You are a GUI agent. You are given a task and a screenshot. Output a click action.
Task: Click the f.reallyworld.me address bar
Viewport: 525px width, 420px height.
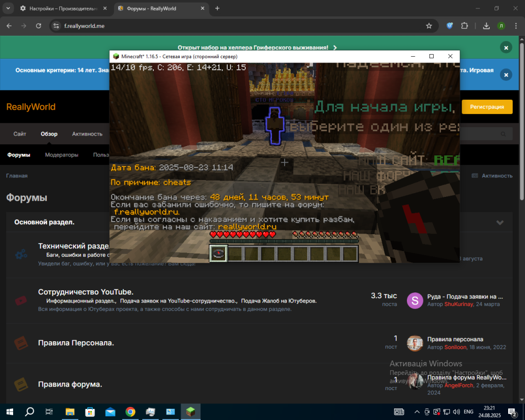85,26
